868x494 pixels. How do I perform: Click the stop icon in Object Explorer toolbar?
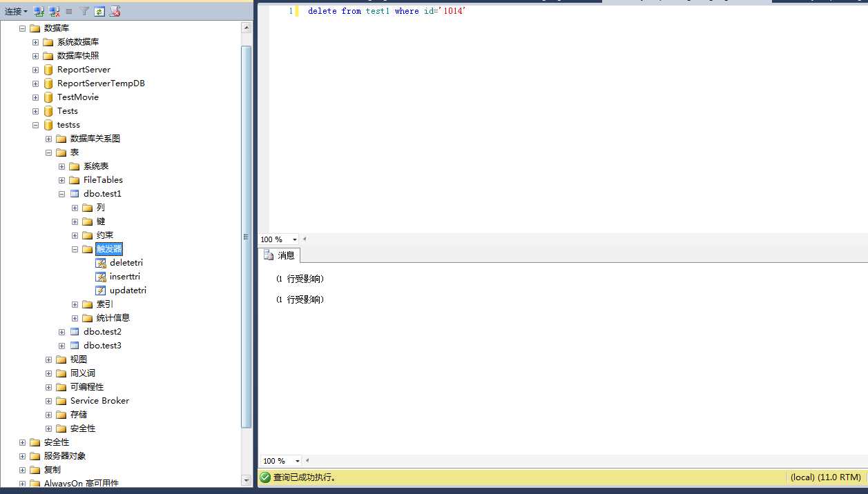[x=69, y=12]
